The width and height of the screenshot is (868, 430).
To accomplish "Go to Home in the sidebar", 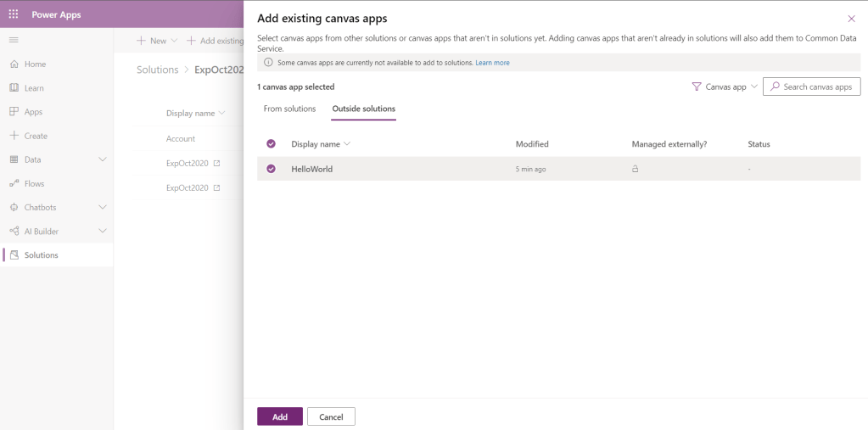I will pyautogui.click(x=35, y=64).
